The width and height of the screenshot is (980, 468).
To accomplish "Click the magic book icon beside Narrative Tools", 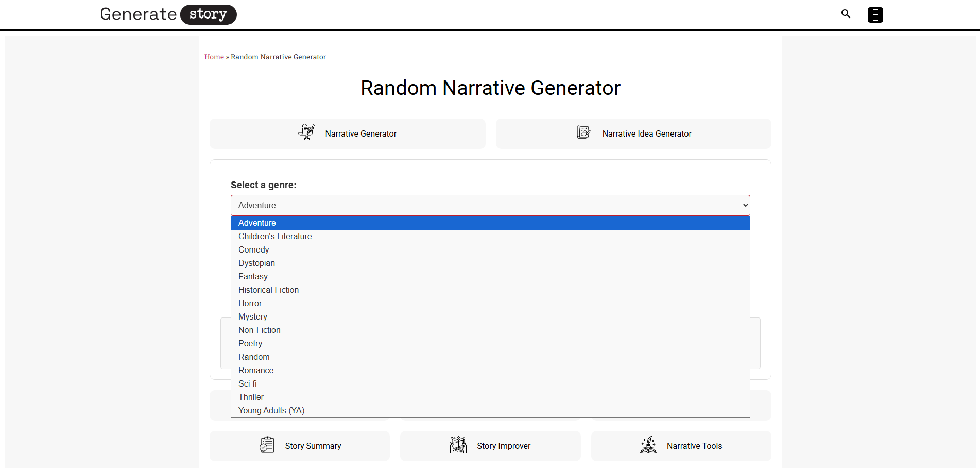I will point(648,444).
